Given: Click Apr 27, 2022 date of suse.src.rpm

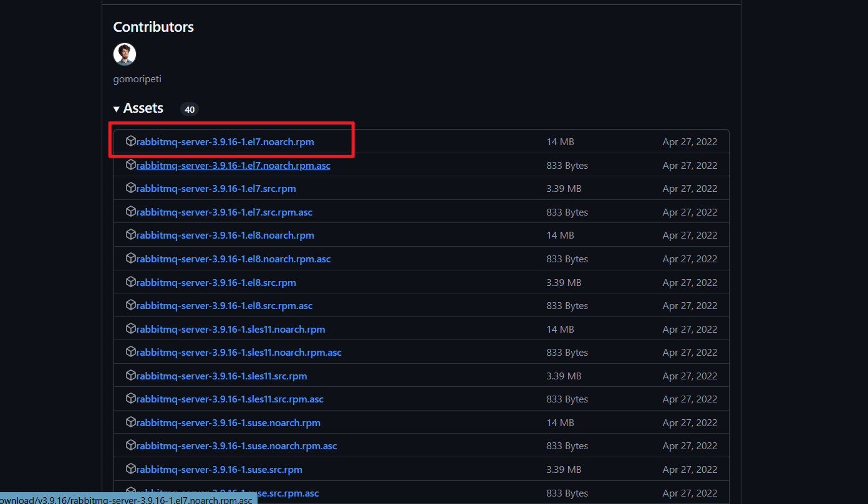Looking at the screenshot, I should coord(690,470).
